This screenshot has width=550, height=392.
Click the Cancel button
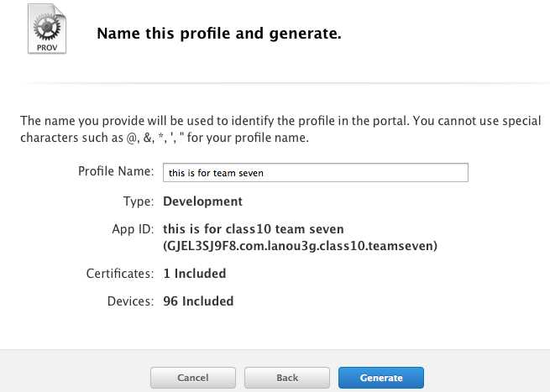[193, 378]
